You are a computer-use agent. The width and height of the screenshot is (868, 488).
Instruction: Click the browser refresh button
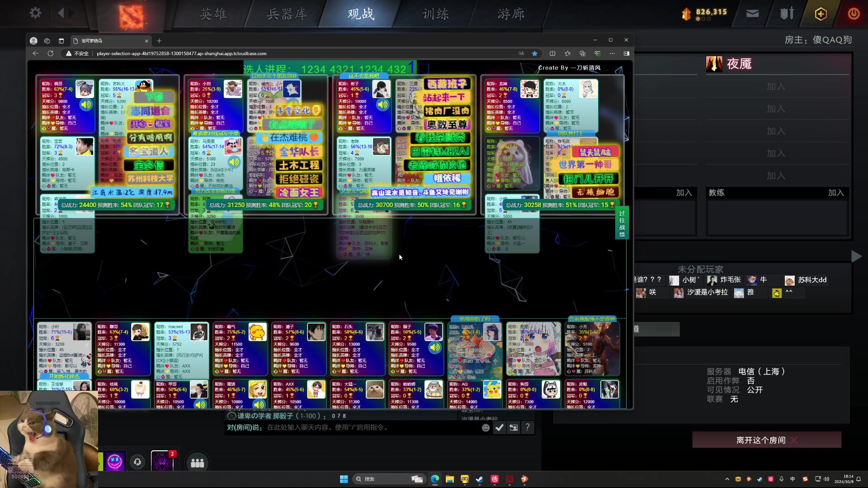tap(50, 53)
